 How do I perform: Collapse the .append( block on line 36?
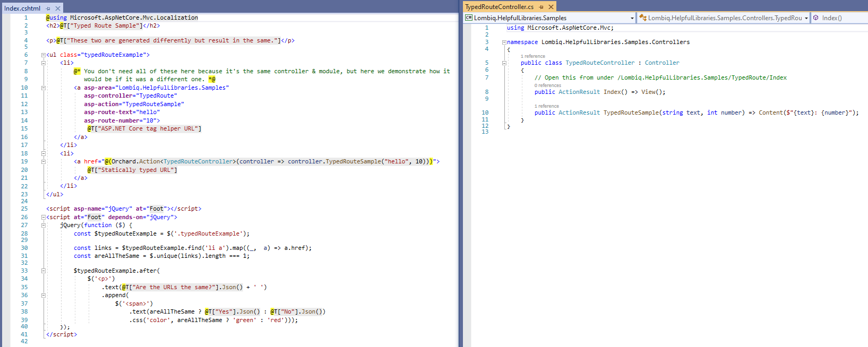tap(44, 295)
